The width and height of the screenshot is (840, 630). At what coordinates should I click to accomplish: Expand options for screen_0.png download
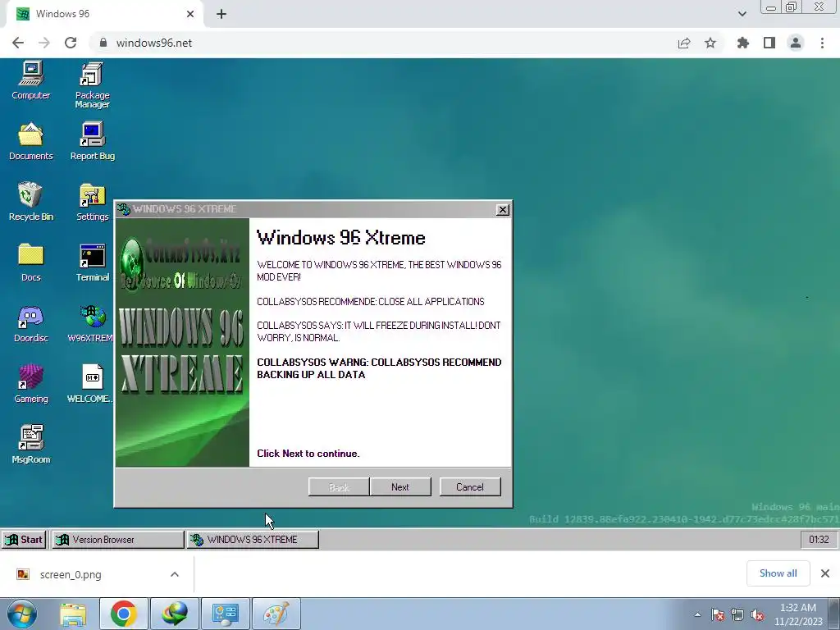click(175, 574)
